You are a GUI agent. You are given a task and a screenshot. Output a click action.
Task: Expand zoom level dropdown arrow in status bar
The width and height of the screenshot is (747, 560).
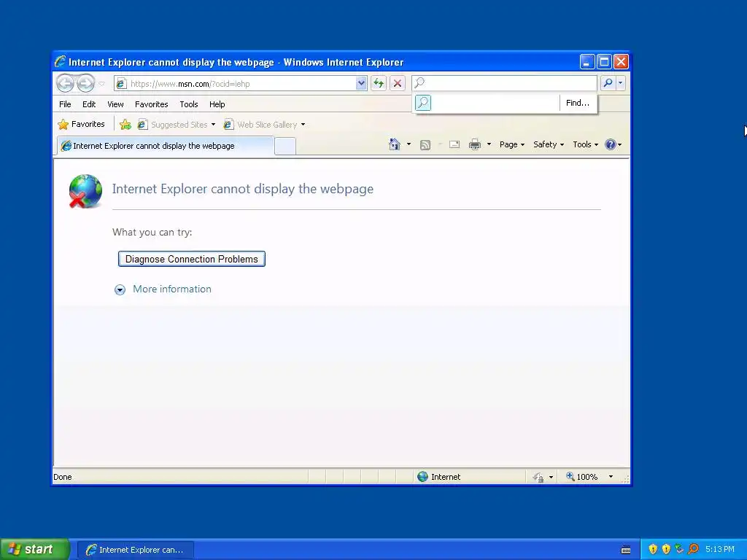tap(611, 477)
